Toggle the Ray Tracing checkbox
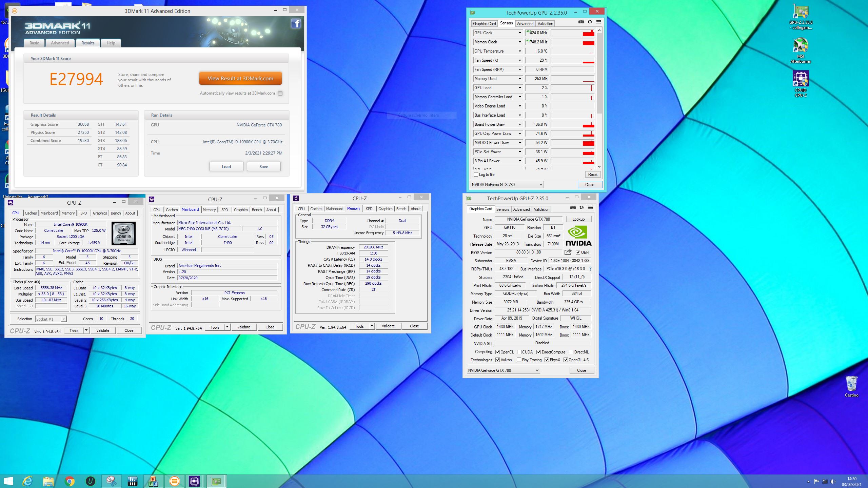 [x=519, y=360]
